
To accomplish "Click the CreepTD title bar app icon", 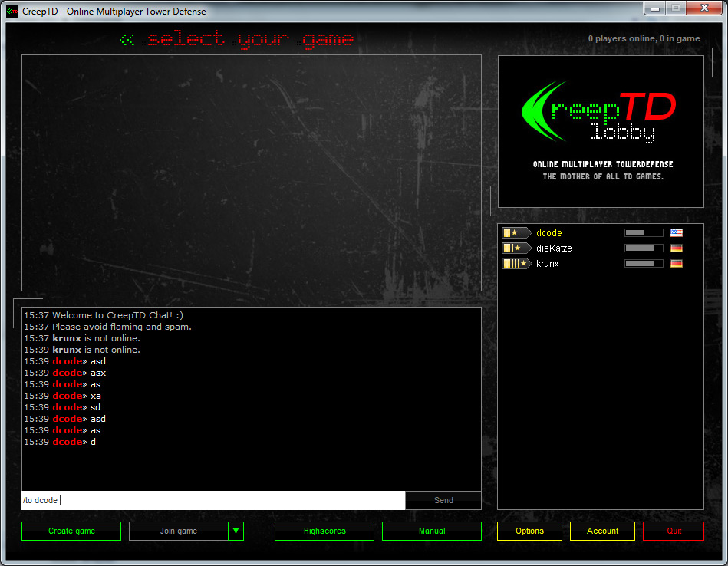I will (12, 12).
